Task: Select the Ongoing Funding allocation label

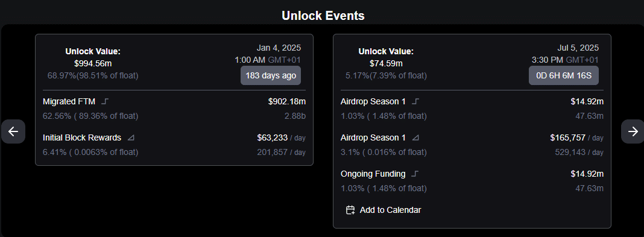Action: click(373, 174)
